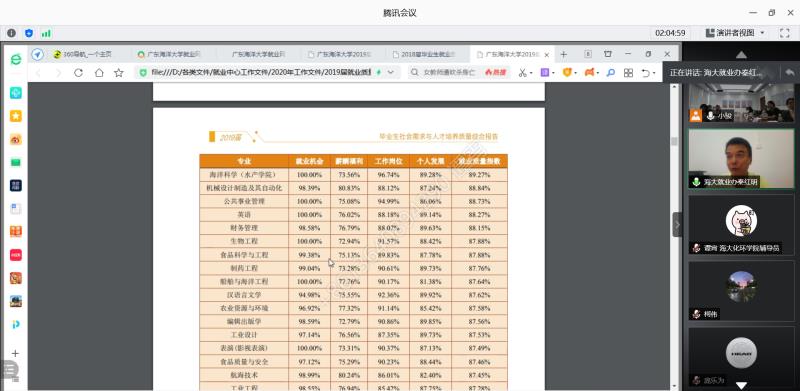Click the document's vertical scrollbar thumb
This screenshot has width=800, height=391.
674,142
